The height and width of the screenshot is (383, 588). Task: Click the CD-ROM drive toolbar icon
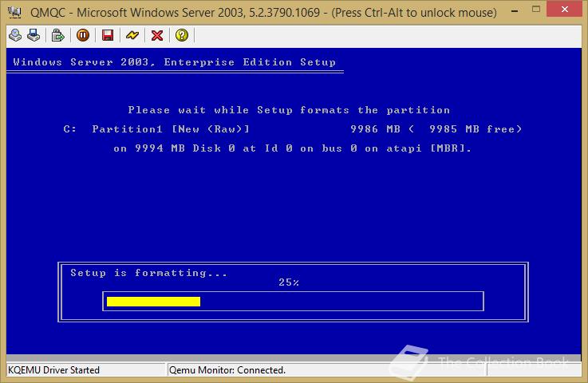(x=15, y=35)
